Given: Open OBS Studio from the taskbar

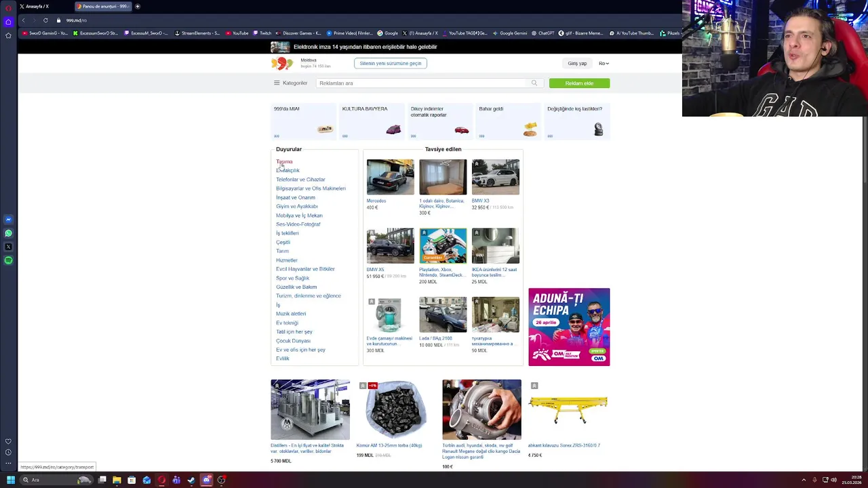Looking at the screenshot, I should [x=221, y=480].
